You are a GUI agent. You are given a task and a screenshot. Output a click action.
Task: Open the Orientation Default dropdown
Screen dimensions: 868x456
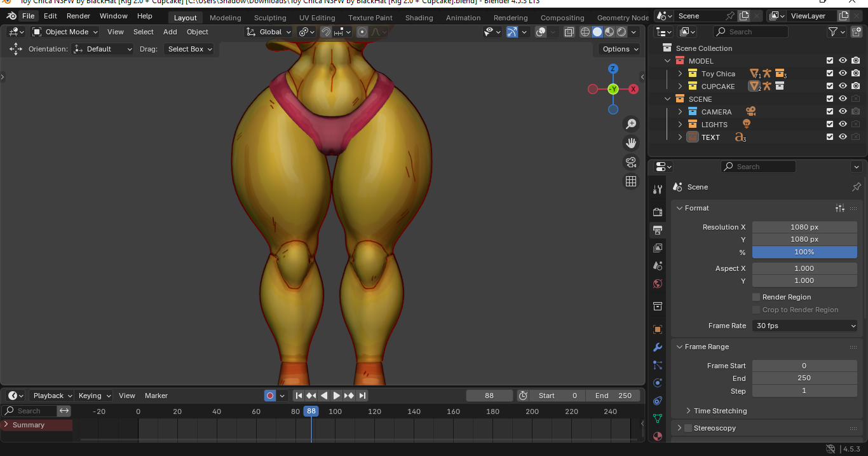click(103, 49)
